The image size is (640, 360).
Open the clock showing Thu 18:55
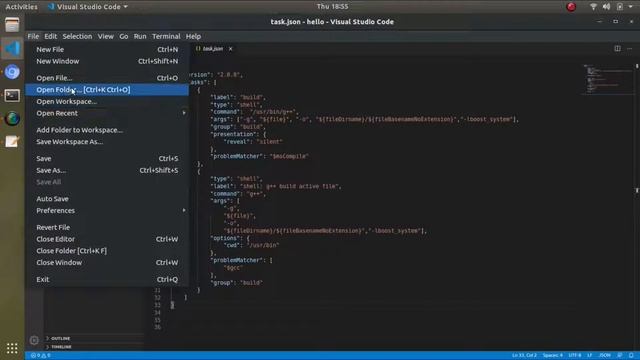pyautogui.click(x=332, y=7)
